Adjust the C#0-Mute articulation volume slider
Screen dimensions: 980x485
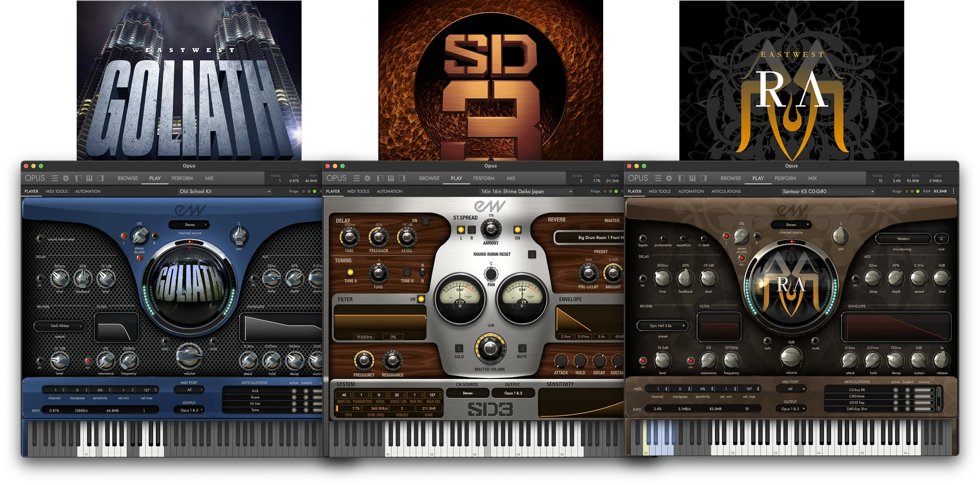click(924, 396)
